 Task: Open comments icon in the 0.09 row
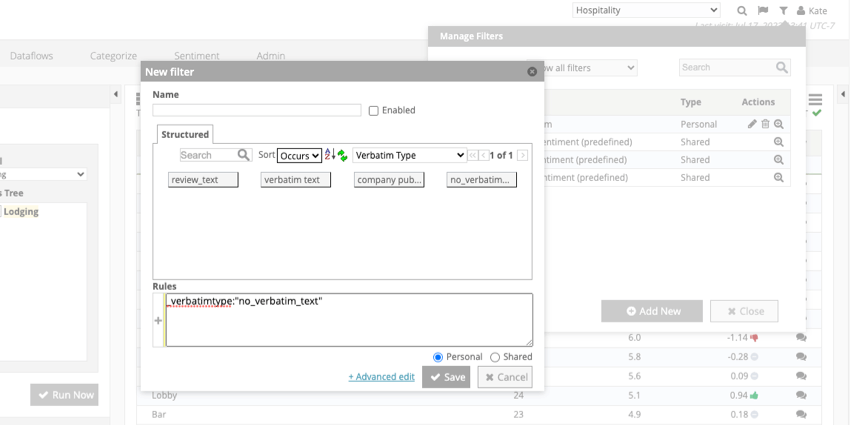pos(801,376)
